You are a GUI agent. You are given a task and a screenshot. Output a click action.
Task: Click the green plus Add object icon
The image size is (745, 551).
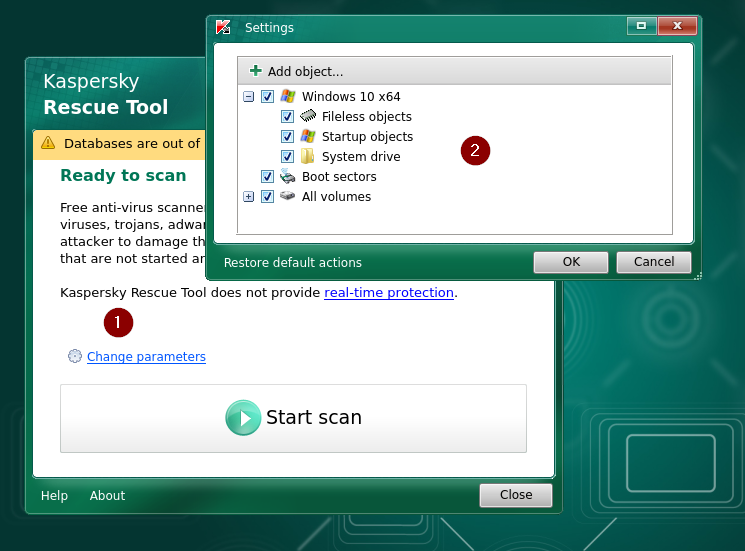click(256, 71)
